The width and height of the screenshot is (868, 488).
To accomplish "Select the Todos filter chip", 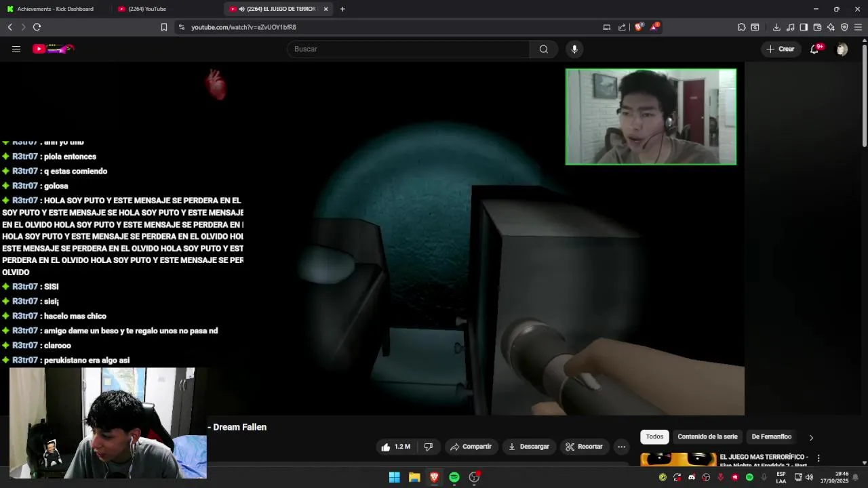I will coord(654,437).
